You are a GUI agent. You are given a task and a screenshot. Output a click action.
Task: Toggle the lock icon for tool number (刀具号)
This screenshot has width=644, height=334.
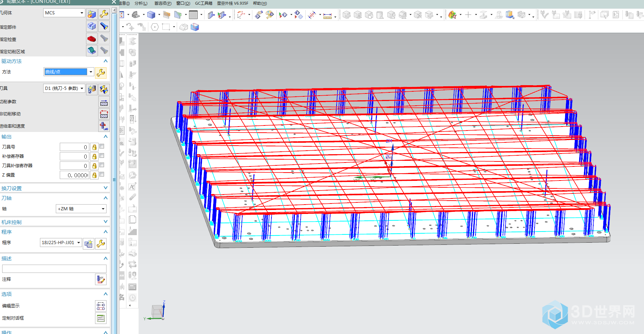pos(94,147)
